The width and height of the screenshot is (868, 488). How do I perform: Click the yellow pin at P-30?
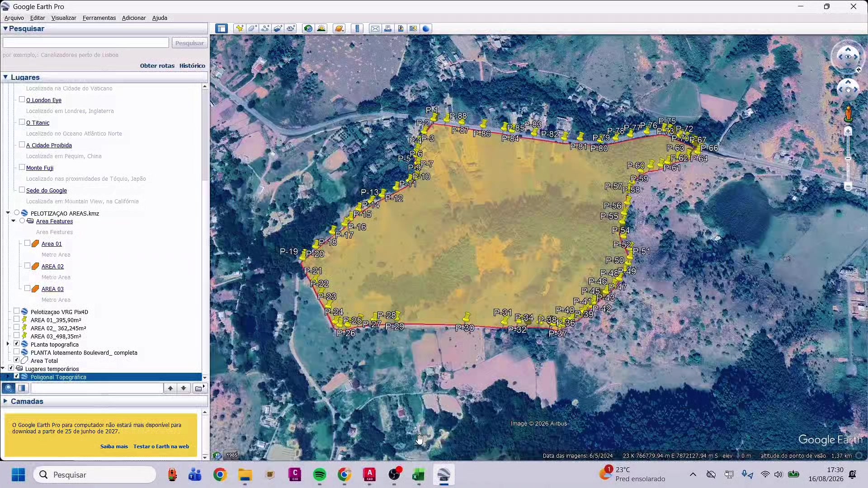pyautogui.click(x=467, y=317)
